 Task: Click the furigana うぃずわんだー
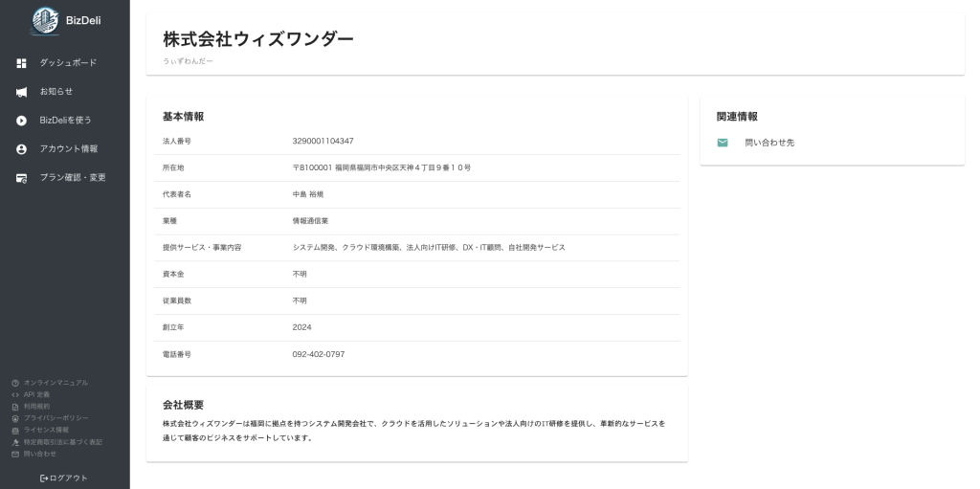[x=188, y=61]
